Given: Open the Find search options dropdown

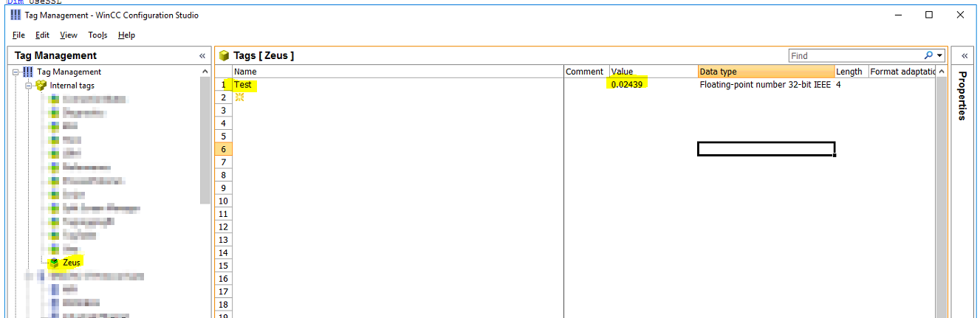Looking at the screenshot, I should (x=940, y=55).
